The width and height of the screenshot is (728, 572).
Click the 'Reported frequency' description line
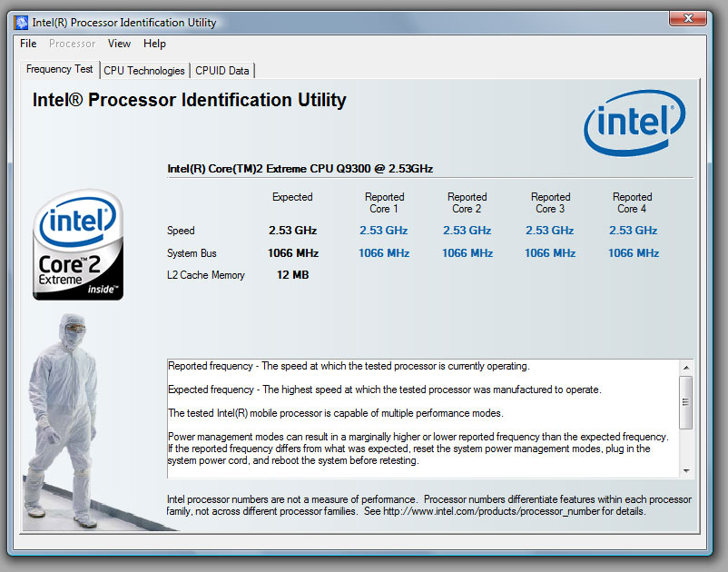pos(349,366)
